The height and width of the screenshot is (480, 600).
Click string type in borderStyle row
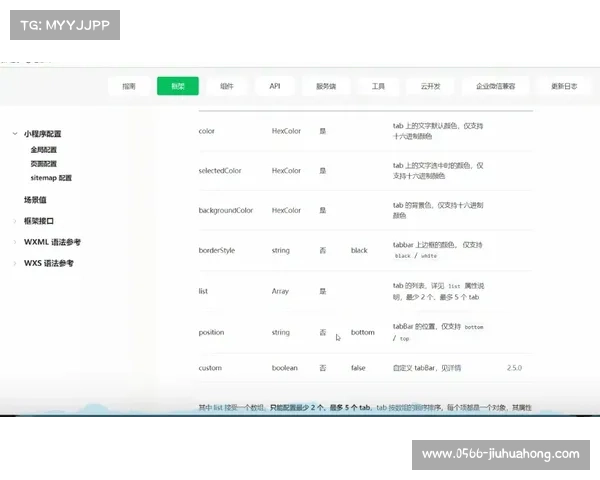(280, 250)
